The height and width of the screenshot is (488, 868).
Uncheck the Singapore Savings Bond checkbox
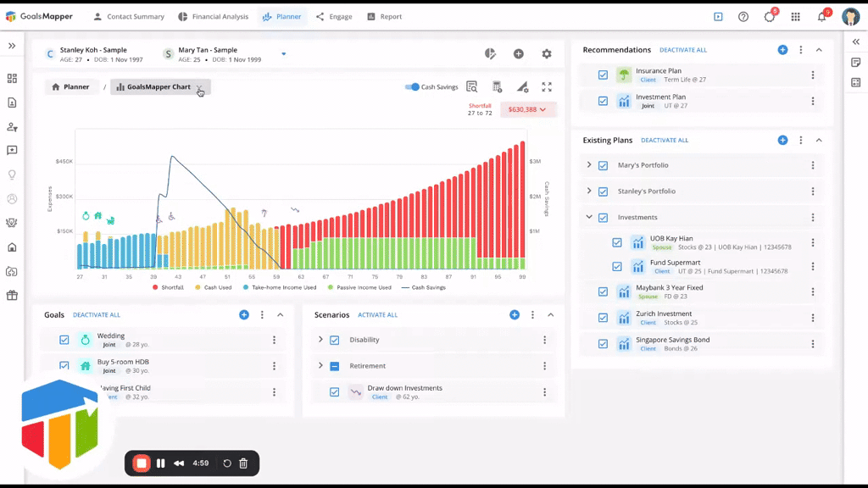tap(603, 344)
